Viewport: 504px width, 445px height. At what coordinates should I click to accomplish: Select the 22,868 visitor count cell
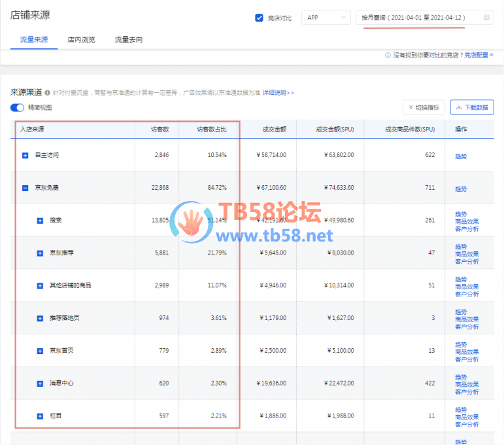pos(160,188)
